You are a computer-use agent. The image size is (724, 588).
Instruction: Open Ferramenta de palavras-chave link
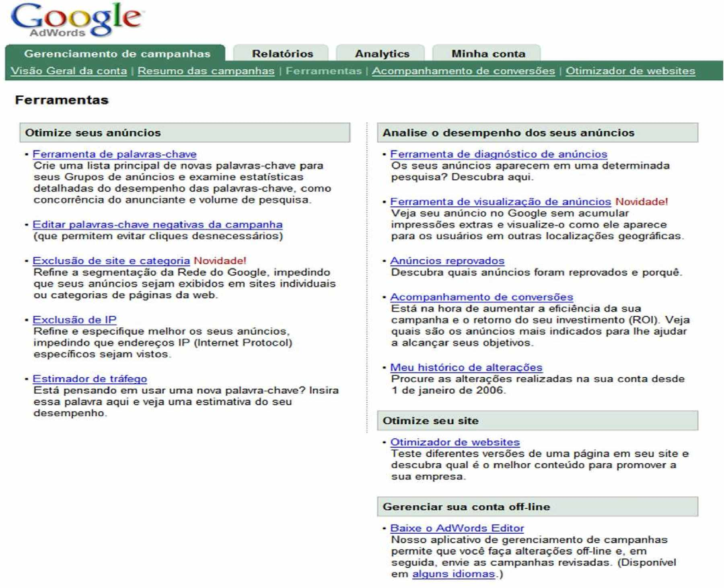[115, 154]
